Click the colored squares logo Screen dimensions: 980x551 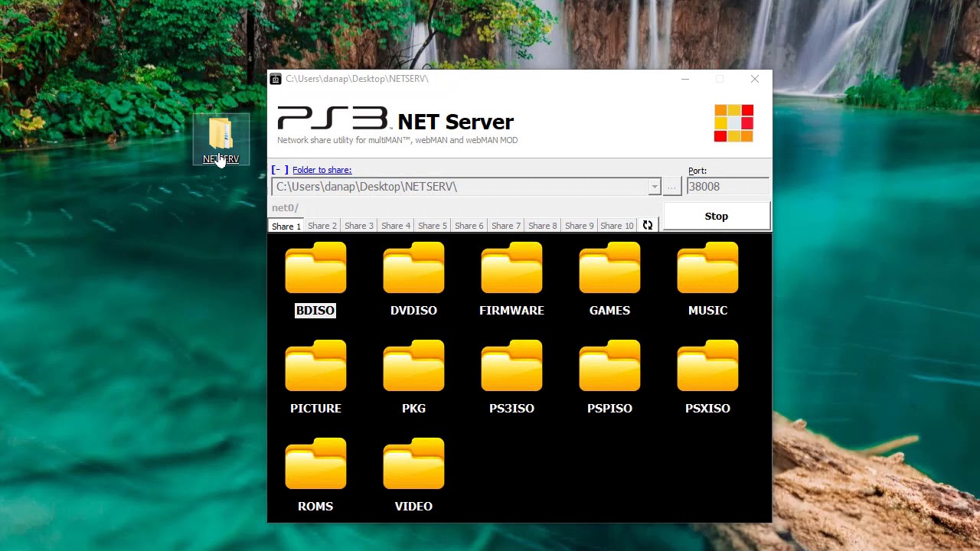(x=733, y=123)
